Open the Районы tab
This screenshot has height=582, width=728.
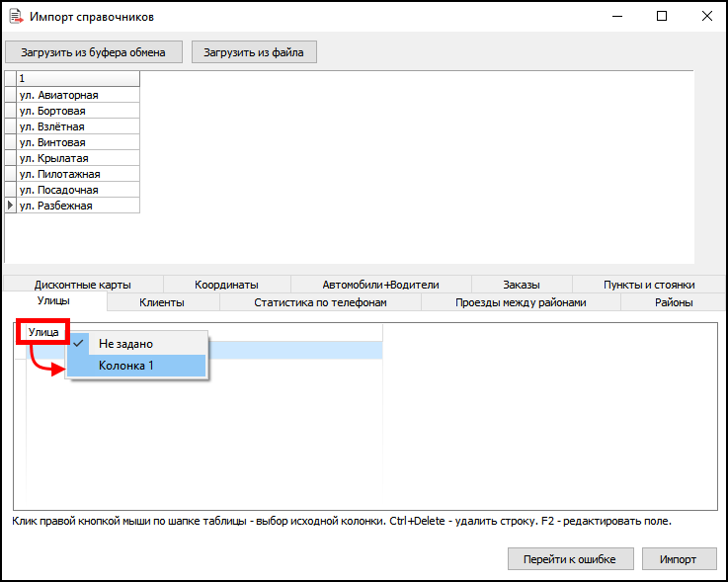pyautogui.click(x=673, y=302)
